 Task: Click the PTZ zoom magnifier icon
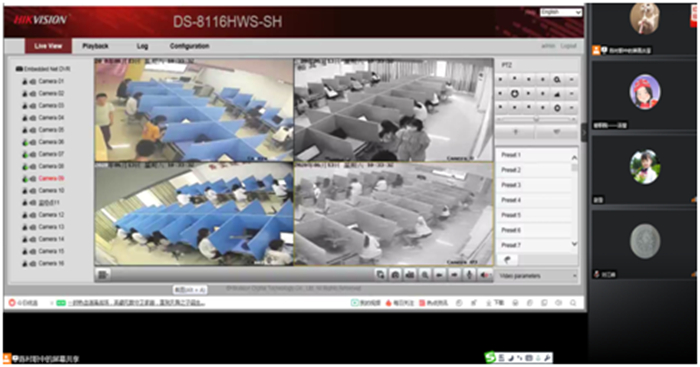[x=557, y=80]
